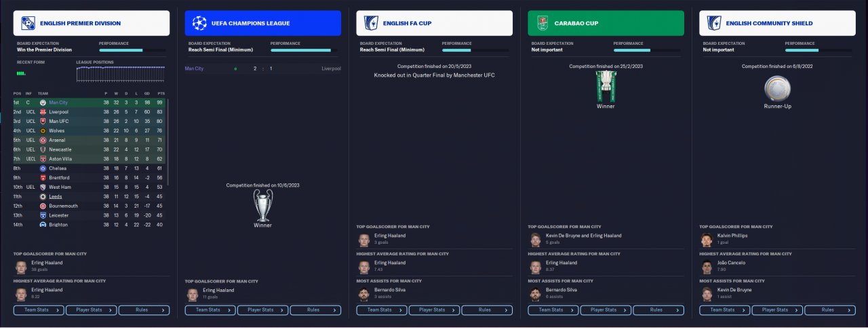Click the English FA Cup logo icon

point(371,23)
